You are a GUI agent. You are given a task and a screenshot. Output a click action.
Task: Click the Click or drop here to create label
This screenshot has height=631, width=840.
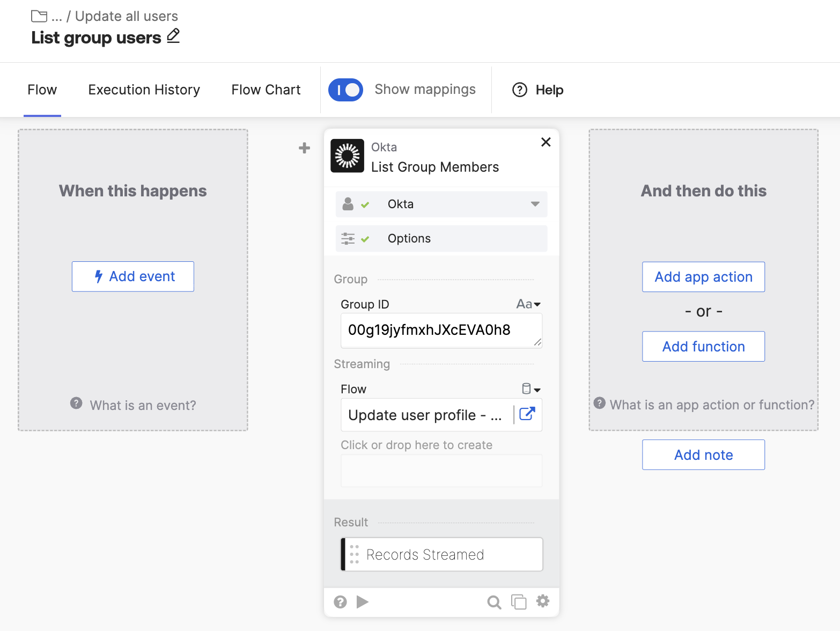(417, 445)
